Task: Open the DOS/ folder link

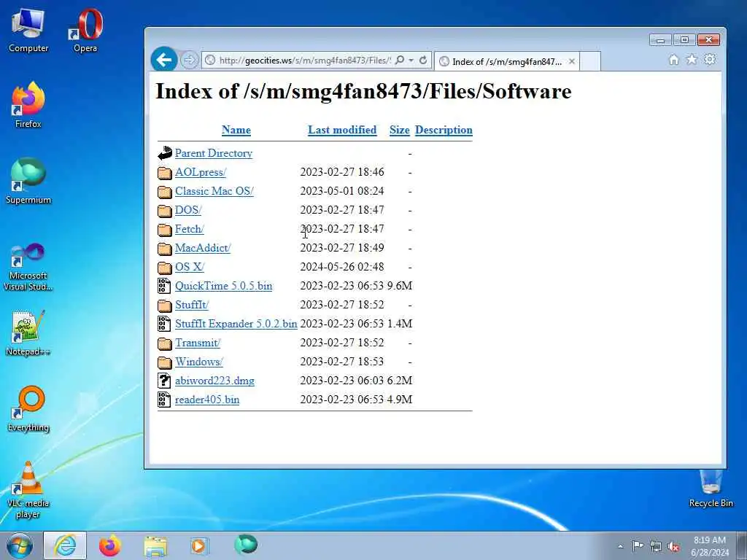Action: click(x=188, y=210)
